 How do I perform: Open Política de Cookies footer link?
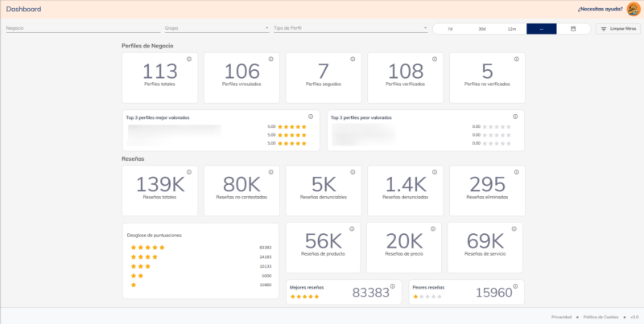point(600,317)
